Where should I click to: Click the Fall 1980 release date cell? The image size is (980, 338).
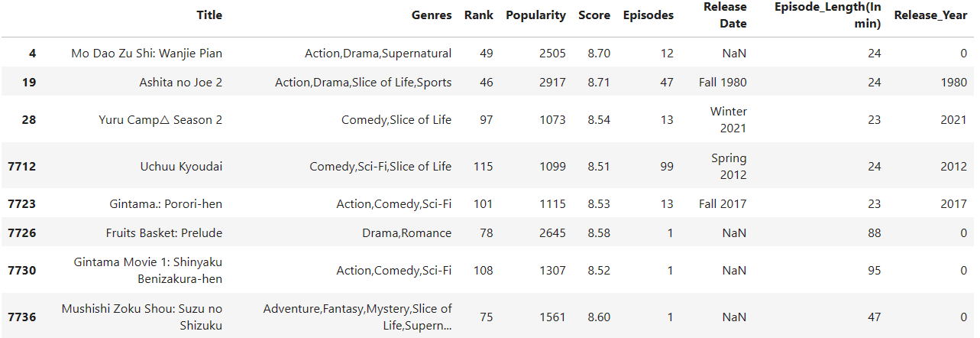pos(723,82)
